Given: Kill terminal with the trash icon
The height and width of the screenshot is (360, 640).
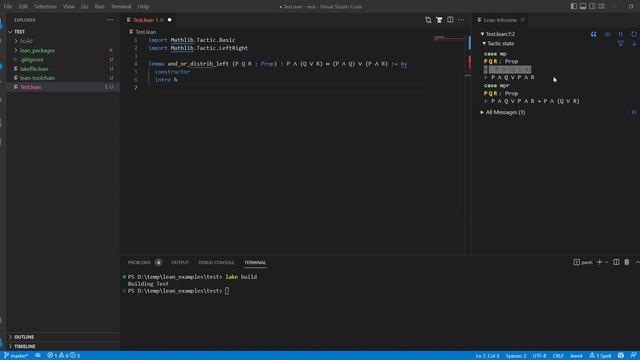Looking at the screenshot, I should 627,262.
